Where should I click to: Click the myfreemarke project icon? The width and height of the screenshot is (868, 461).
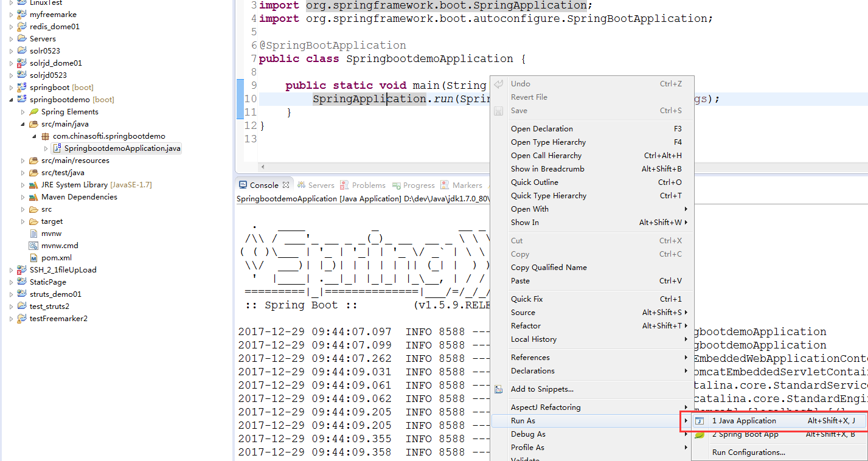pyautogui.click(x=22, y=15)
